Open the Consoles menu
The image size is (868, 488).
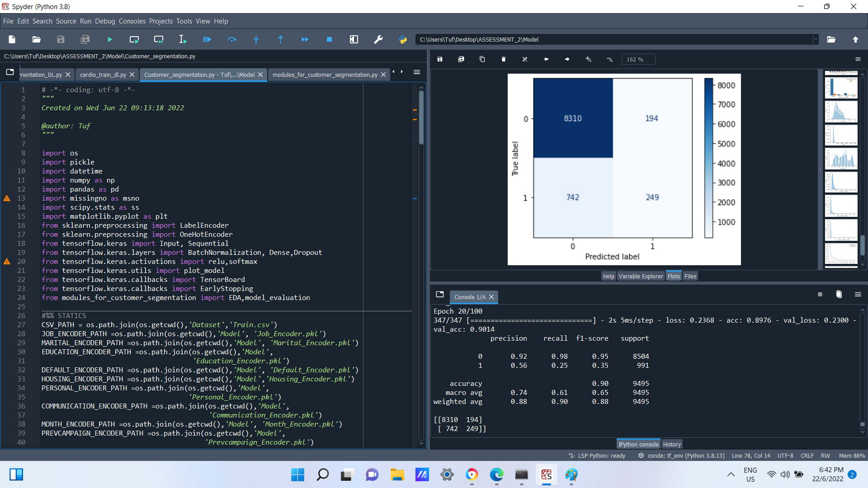tap(132, 21)
